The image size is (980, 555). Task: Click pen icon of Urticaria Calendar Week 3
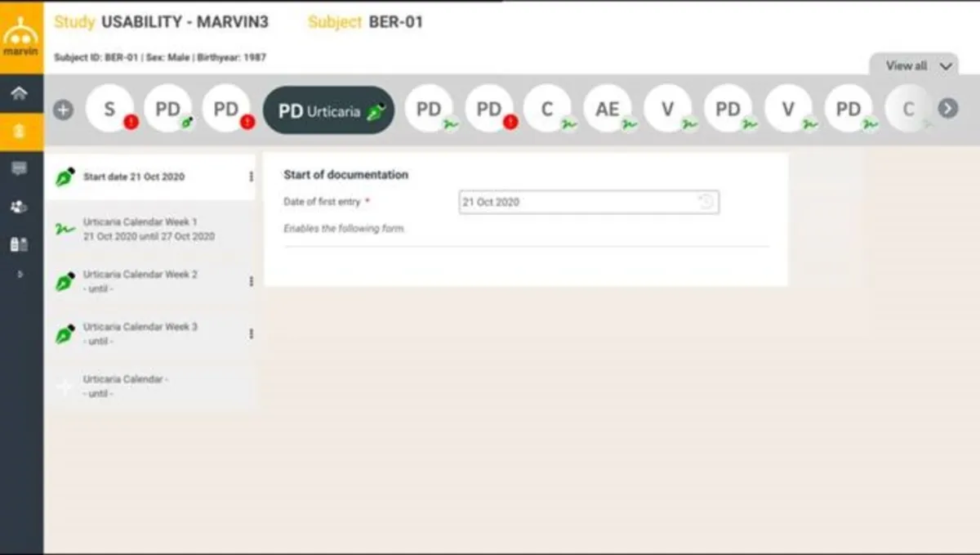[65, 334]
